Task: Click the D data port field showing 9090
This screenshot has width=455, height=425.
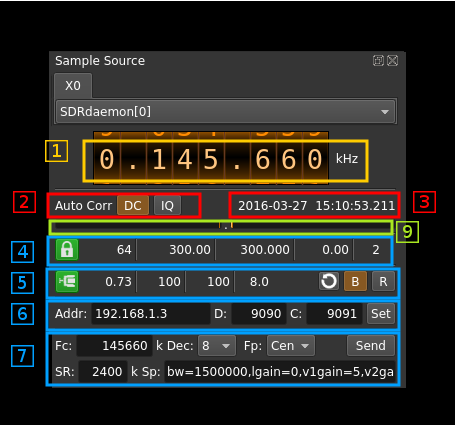Action: pyautogui.click(x=259, y=314)
